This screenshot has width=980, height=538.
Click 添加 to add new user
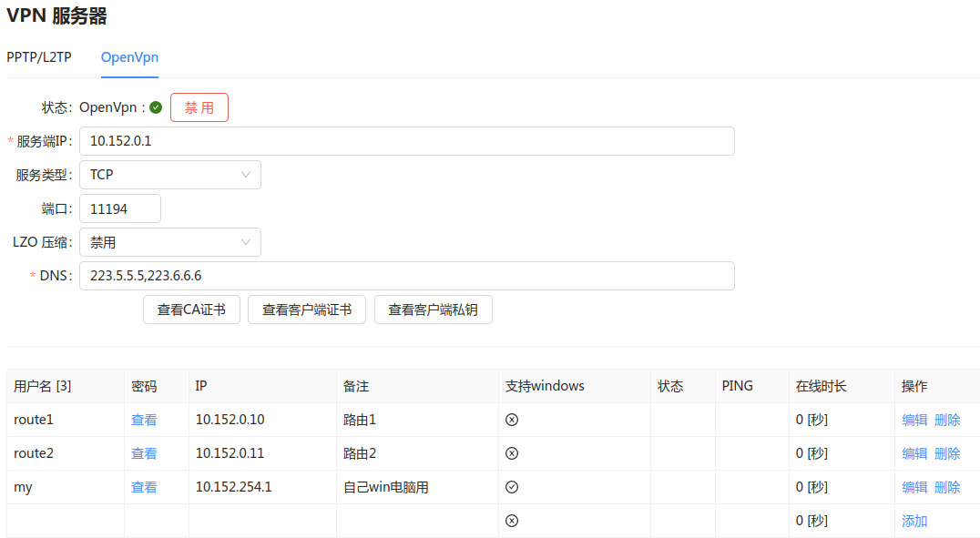(x=914, y=521)
